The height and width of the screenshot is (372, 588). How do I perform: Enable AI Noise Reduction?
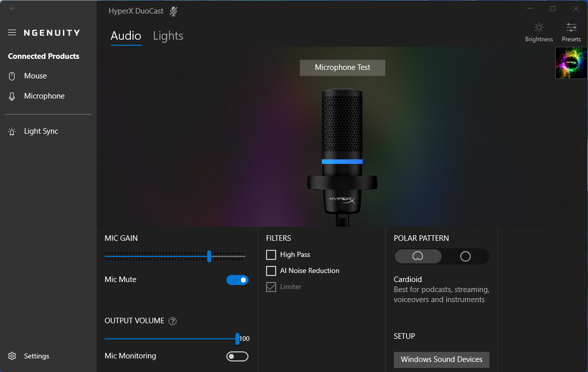[x=271, y=271]
